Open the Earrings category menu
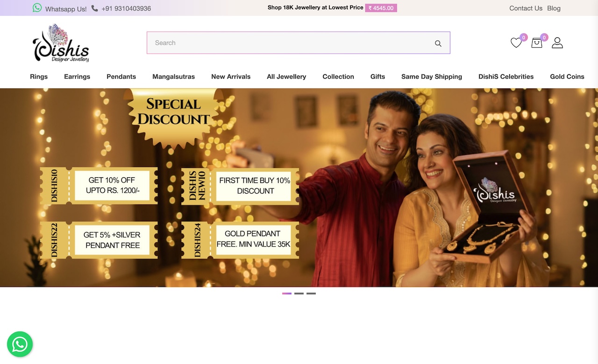Viewport: 598px width, 364px height. 77,77
